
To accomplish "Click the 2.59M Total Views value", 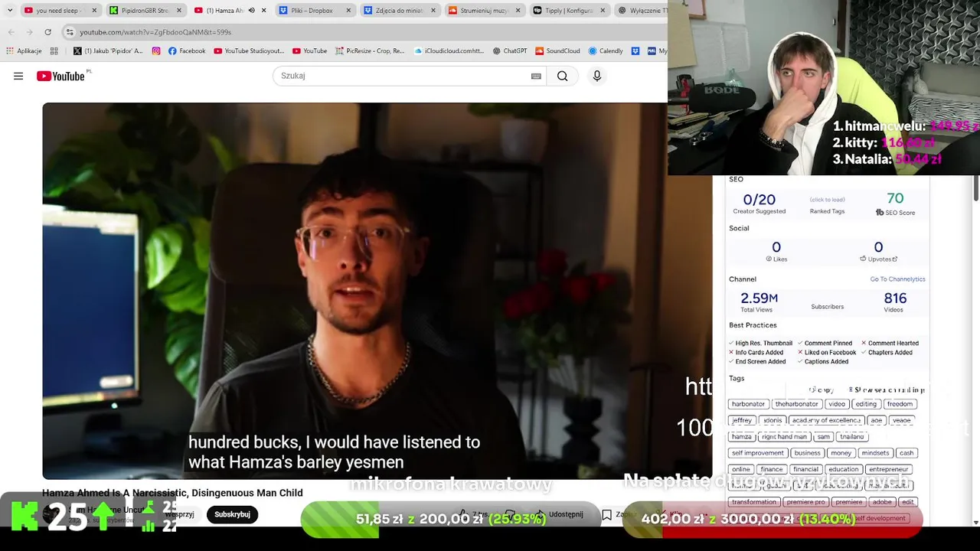I will [759, 298].
